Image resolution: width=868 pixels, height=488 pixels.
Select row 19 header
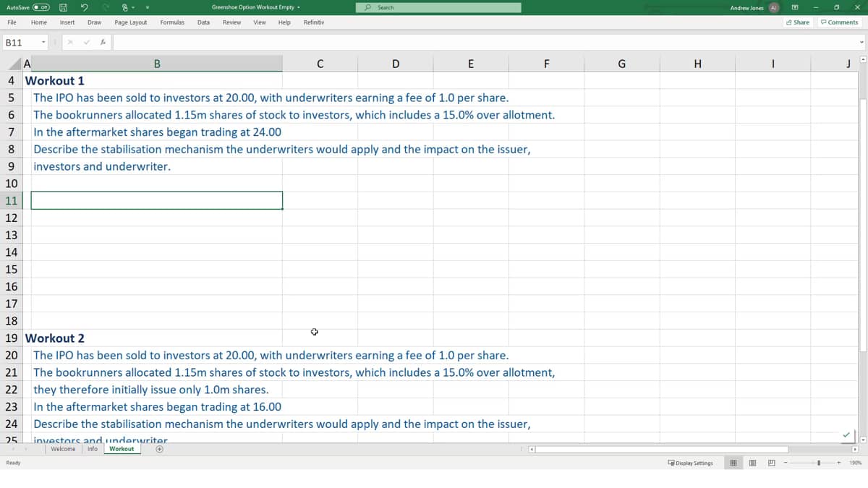[x=11, y=338]
